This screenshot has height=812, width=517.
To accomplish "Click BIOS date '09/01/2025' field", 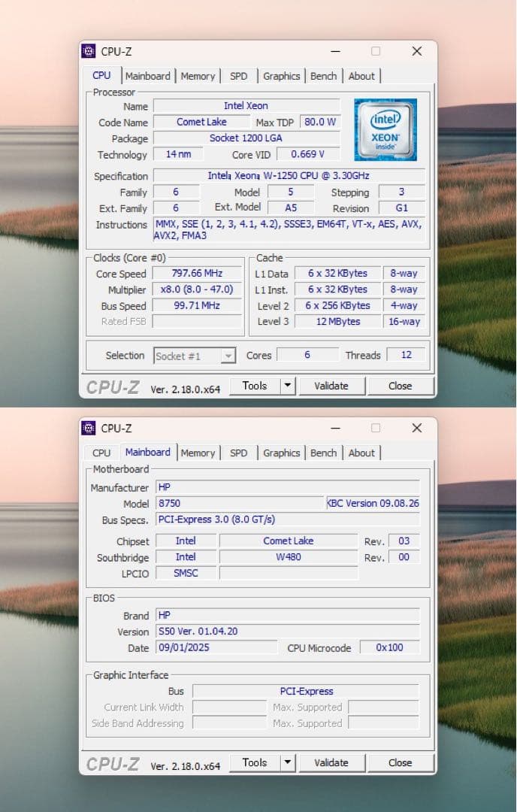I will pyautogui.click(x=216, y=648).
